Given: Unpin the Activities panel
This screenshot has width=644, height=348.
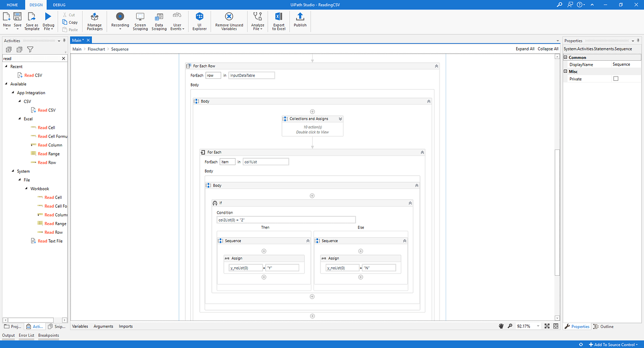Looking at the screenshot, I should tap(64, 40).
